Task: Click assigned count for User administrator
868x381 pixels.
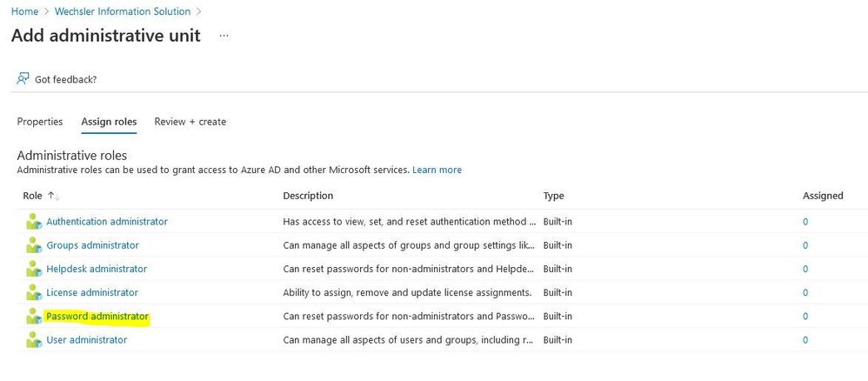Action: (805, 340)
